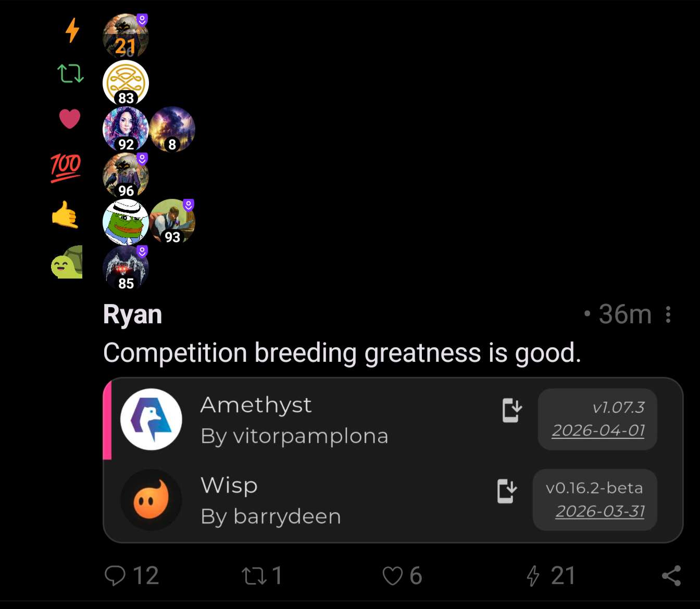Image resolution: width=700 pixels, height=609 pixels.
Task: Click the orange zap lightning reaction icon
Action: [72, 30]
